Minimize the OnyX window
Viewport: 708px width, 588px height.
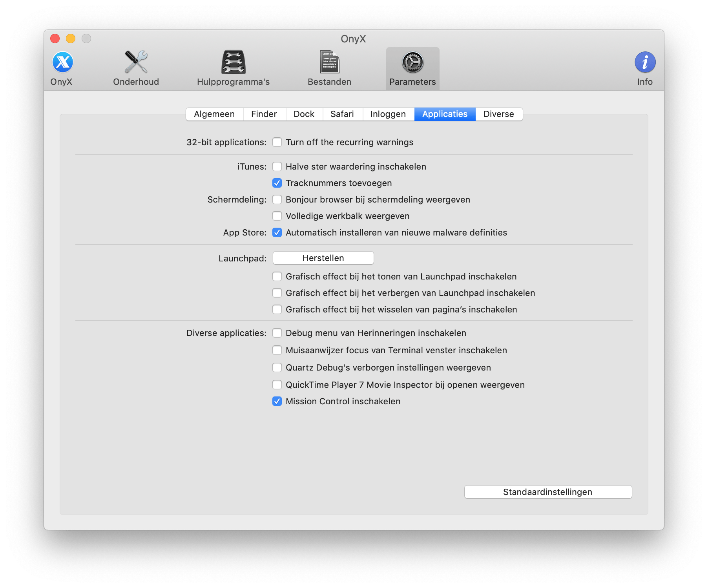71,38
